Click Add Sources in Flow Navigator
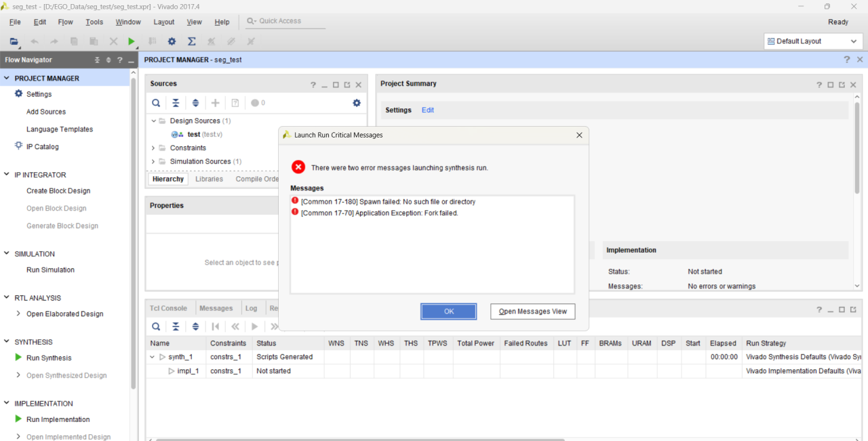This screenshot has height=441, width=868. [x=46, y=112]
